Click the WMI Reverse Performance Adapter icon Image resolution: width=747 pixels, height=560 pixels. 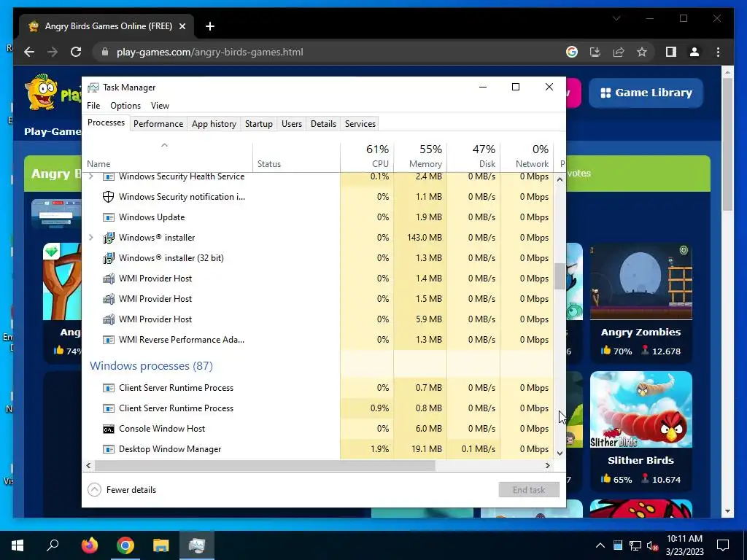pos(109,340)
